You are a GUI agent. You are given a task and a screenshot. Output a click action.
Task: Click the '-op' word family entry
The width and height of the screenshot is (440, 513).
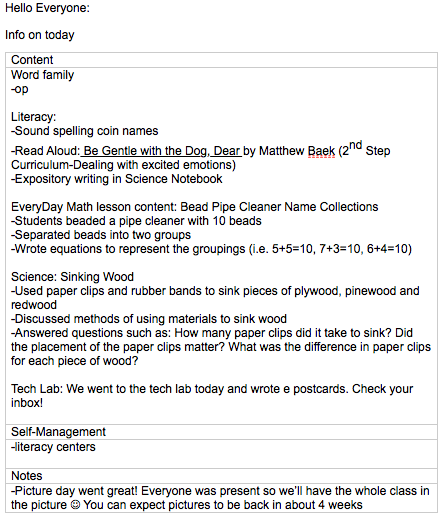20,89
